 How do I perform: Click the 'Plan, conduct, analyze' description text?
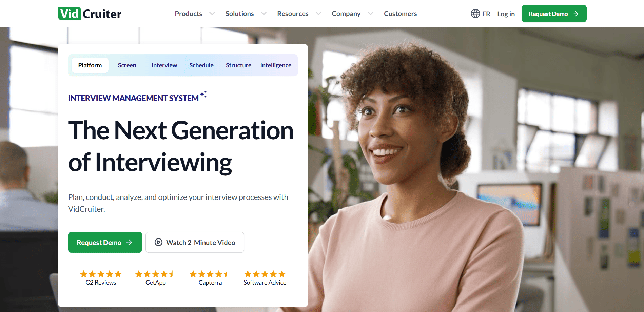click(x=178, y=203)
